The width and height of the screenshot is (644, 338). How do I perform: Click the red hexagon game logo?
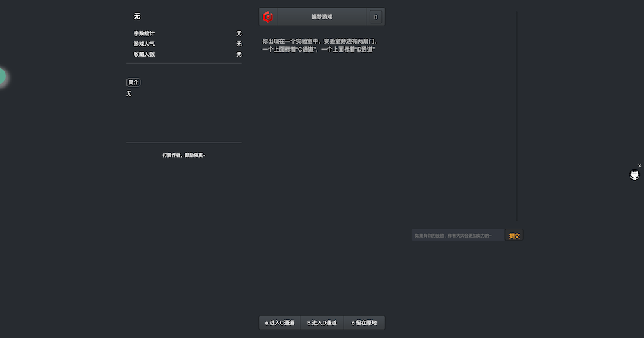pos(268,17)
